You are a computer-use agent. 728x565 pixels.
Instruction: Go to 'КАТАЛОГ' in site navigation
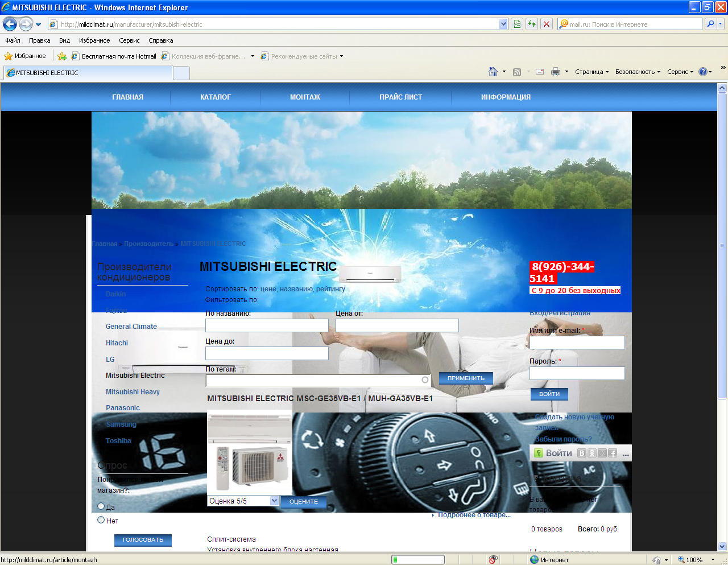coord(215,97)
